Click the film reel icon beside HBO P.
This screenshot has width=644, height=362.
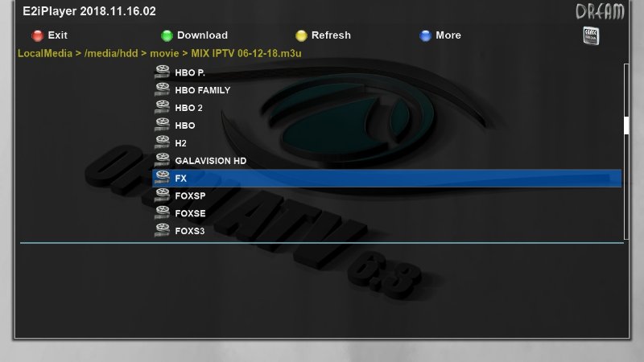pos(161,72)
